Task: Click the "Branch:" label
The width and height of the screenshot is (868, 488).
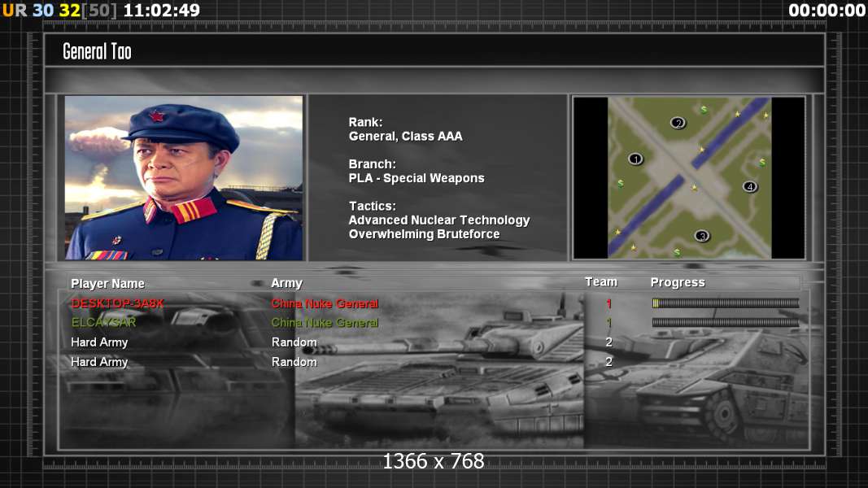Action: (372, 164)
